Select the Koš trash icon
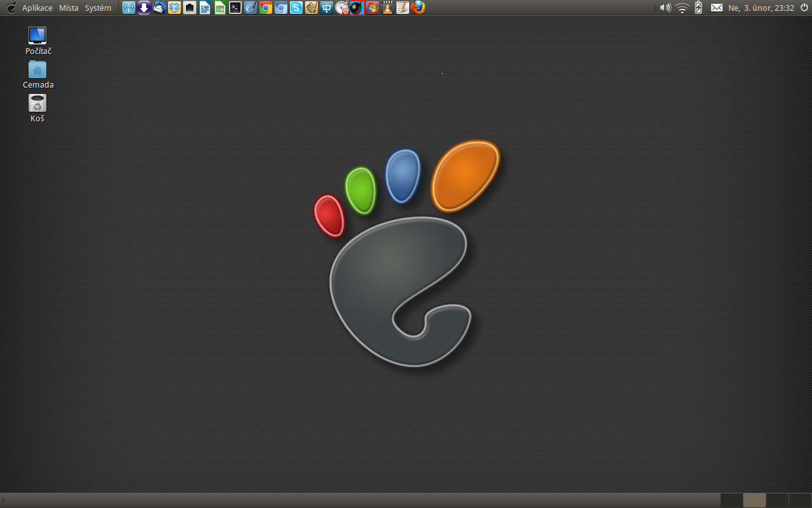 (x=37, y=109)
